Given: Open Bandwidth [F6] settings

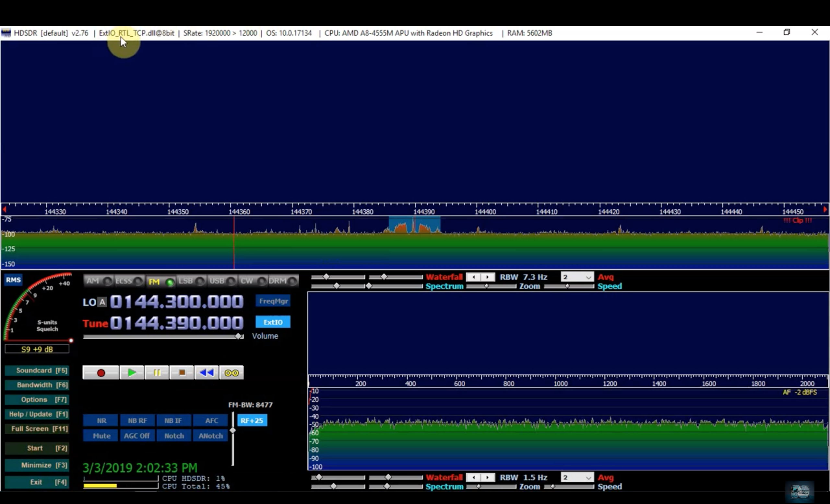Looking at the screenshot, I should 37,385.
